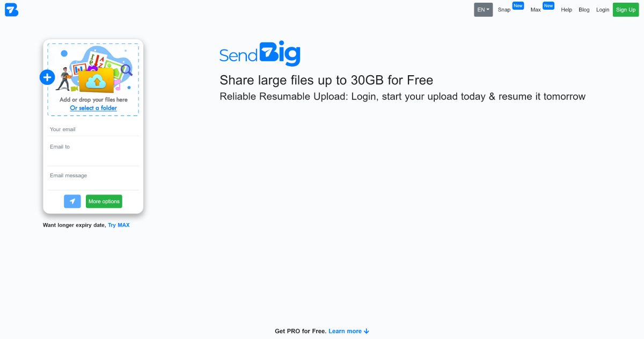Screen dimensions: 644x339
Task: Click the Try MAX link
Action: tap(119, 225)
